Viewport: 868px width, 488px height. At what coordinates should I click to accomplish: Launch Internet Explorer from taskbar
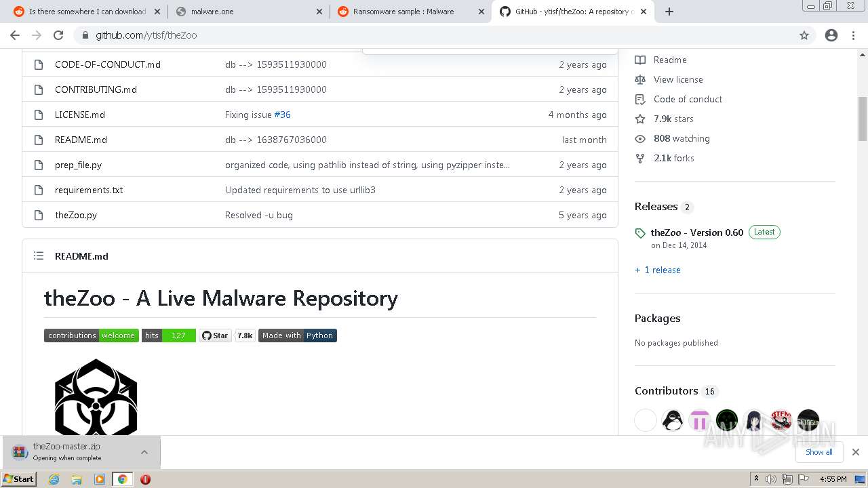(x=54, y=479)
